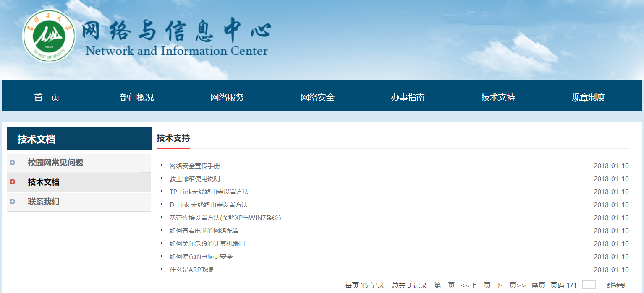Viewport: 644px width, 293px height.
Task: Click the red arrow icon beside 技术文档 in sidebar
Action: coord(12,182)
